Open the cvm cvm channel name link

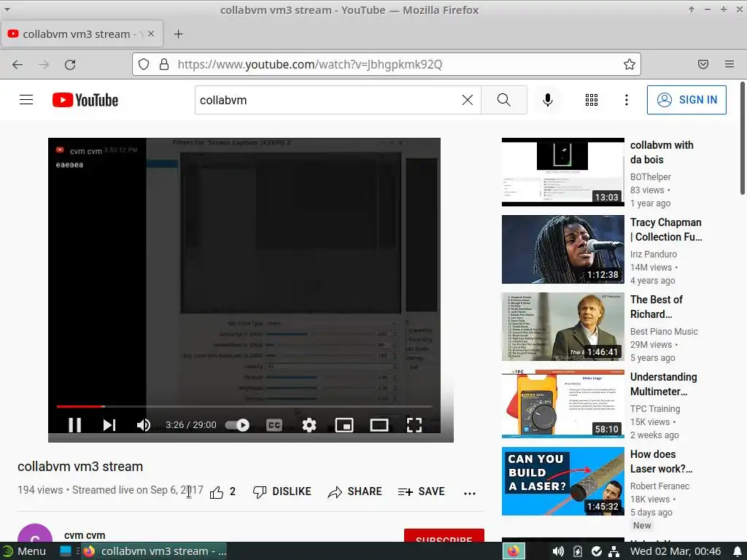pyautogui.click(x=85, y=535)
